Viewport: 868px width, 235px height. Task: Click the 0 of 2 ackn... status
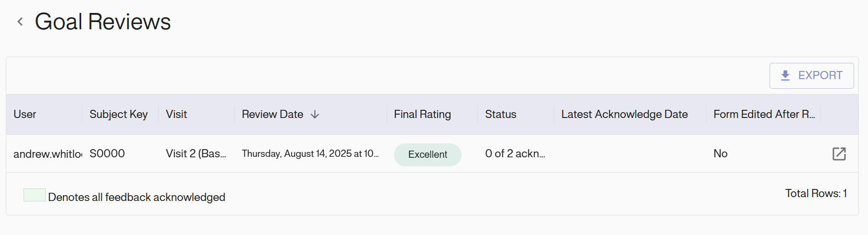[x=514, y=154]
